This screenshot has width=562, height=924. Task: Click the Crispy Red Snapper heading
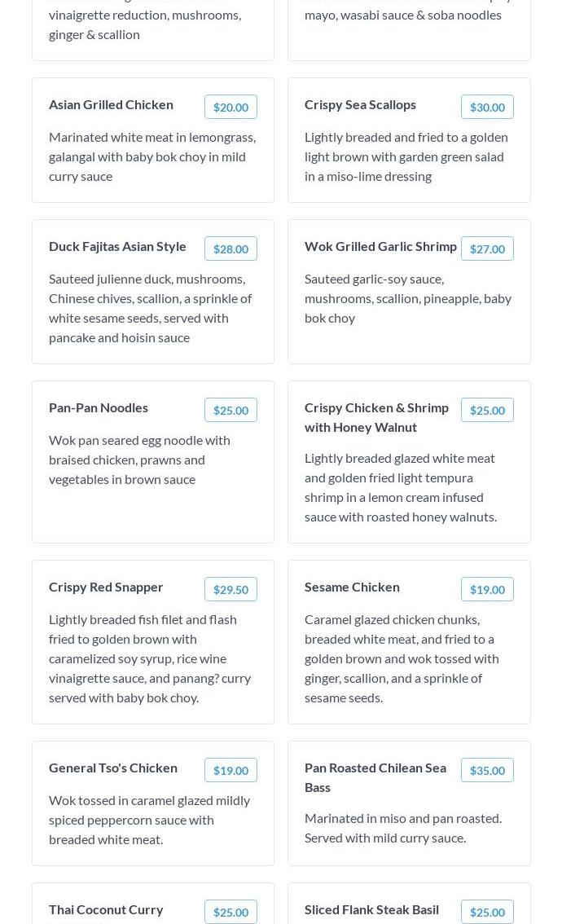point(106,587)
